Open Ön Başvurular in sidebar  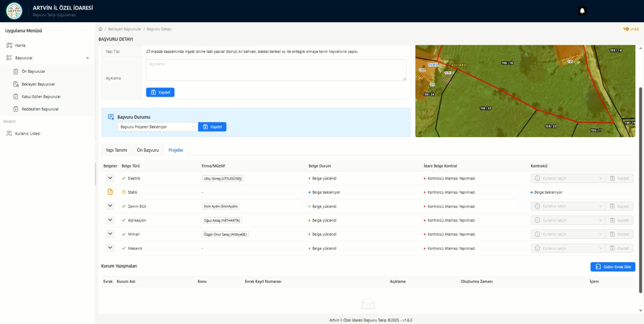[x=33, y=71]
